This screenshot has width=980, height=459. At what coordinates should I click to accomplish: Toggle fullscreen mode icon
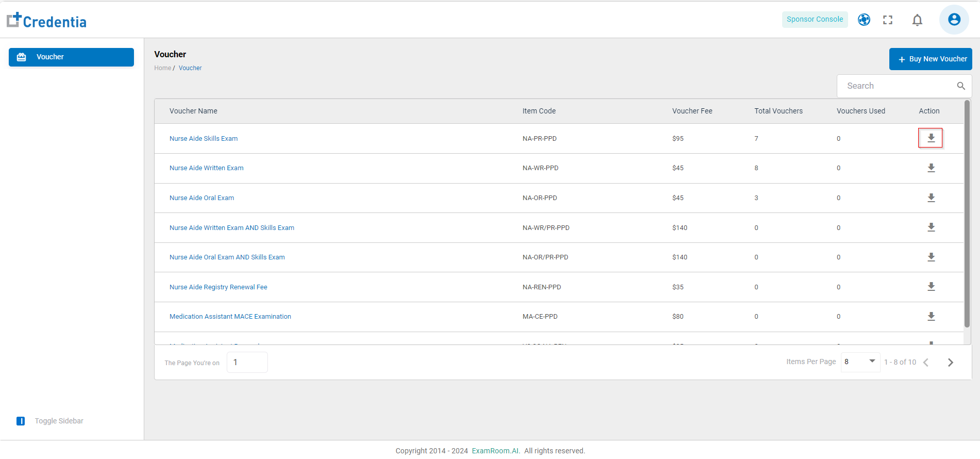(888, 20)
